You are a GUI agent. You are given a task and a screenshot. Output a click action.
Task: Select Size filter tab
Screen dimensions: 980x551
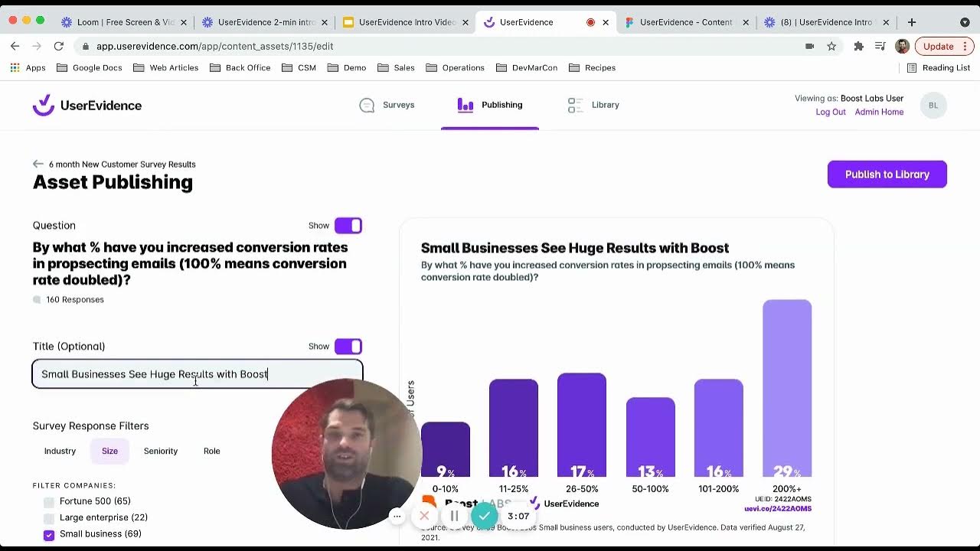[x=109, y=451]
